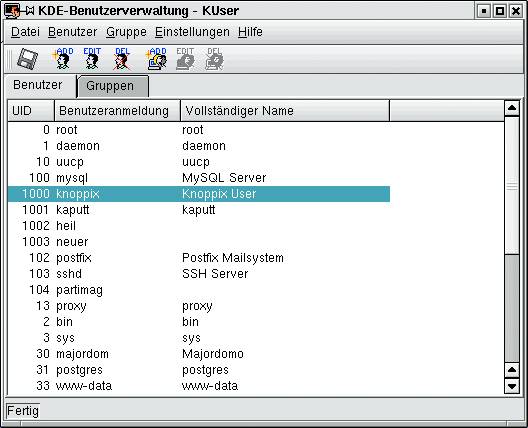Click the Add user toolbar icon
528x428 pixels.
tap(62, 59)
